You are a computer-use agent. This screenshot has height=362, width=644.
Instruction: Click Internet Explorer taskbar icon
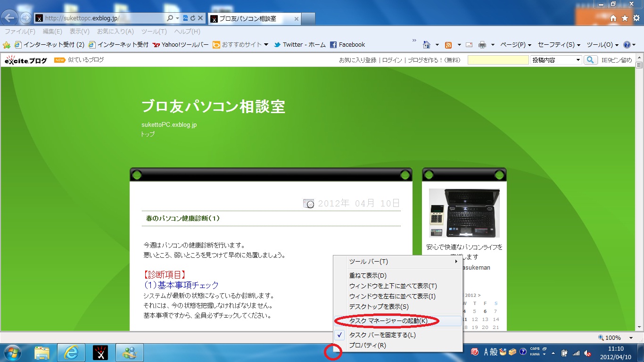click(71, 353)
